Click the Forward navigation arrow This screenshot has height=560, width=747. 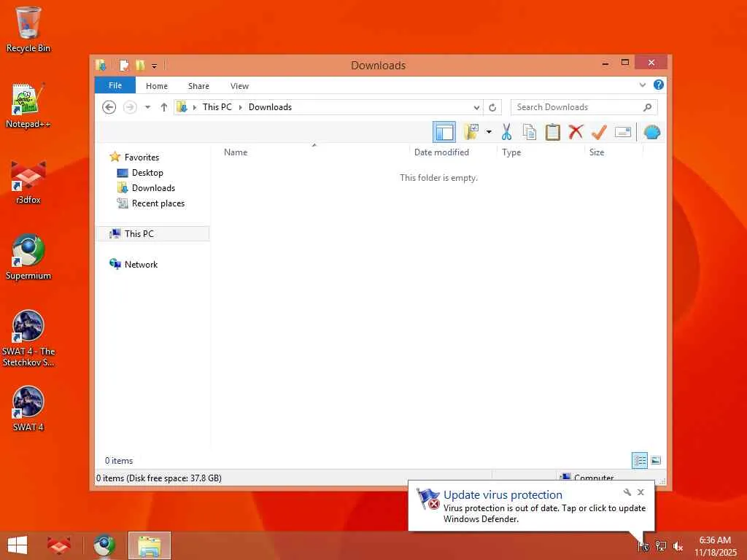click(x=130, y=107)
